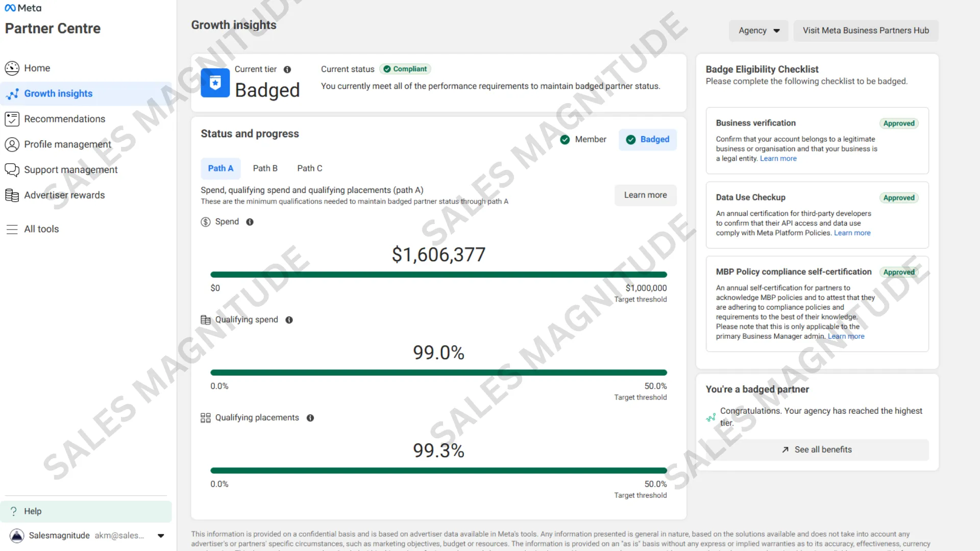Click the green growth icon beside Congratulations
This screenshot has width=980, height=551.
[711, 418]
